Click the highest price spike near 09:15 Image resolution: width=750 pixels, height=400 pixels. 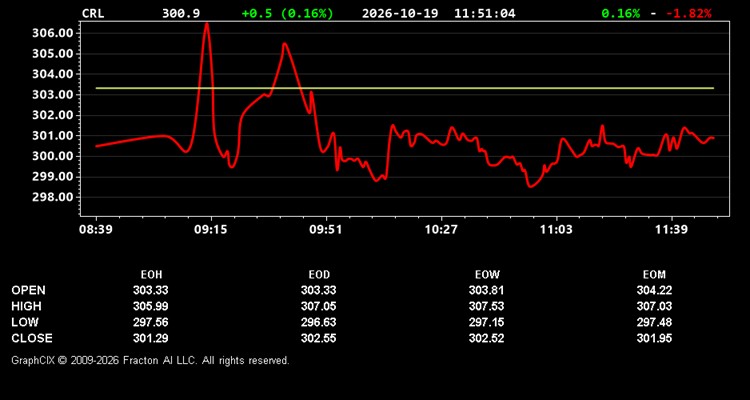tap(207, 25)
